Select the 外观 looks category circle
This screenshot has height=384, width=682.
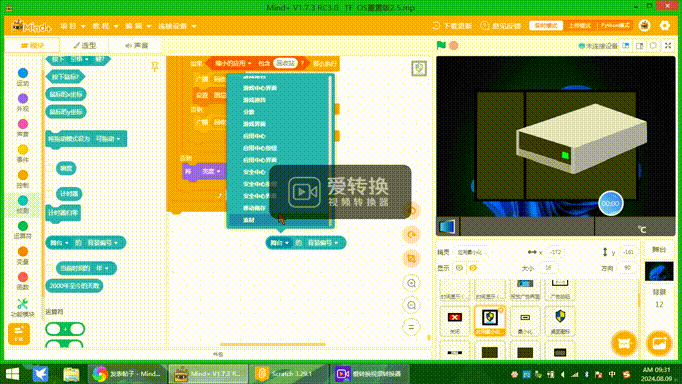click(x=23, y=98)
